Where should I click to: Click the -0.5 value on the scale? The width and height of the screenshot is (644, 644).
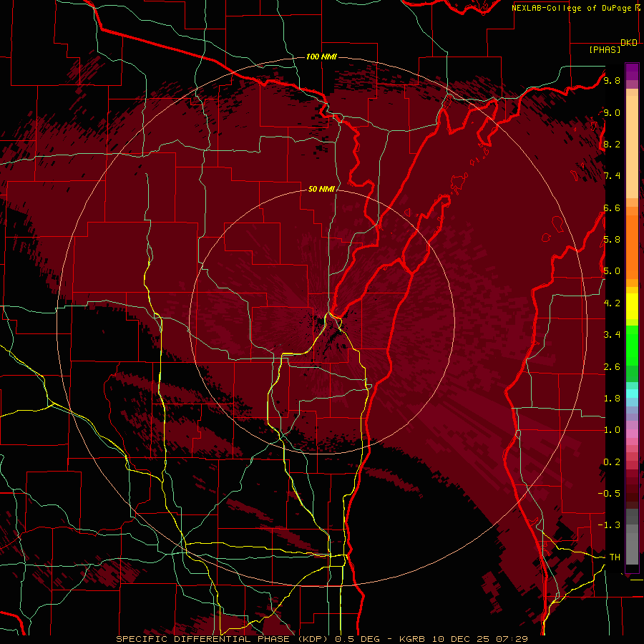pos(609,494)
